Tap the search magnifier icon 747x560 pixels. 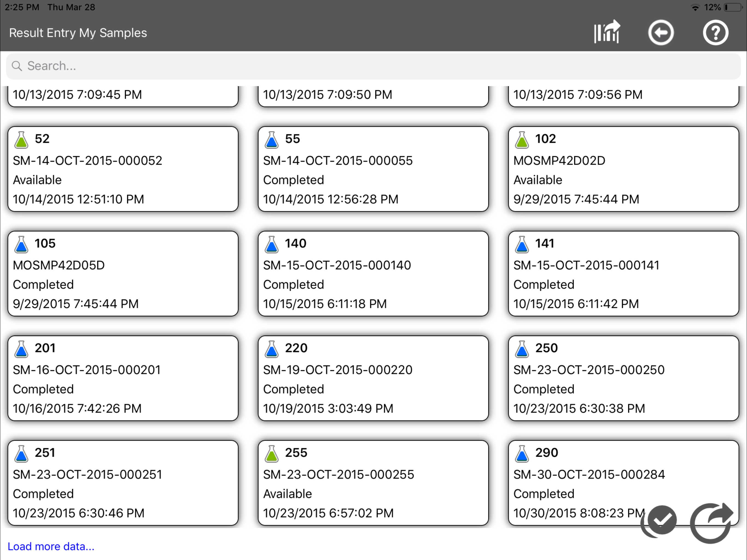click(17, 66)
